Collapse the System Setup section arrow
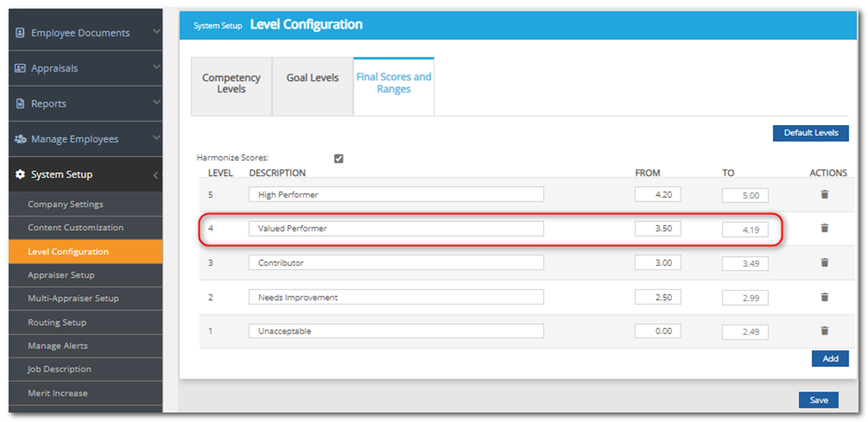The image size is (868, 422). pyautogui.click(x=156, y=175)
